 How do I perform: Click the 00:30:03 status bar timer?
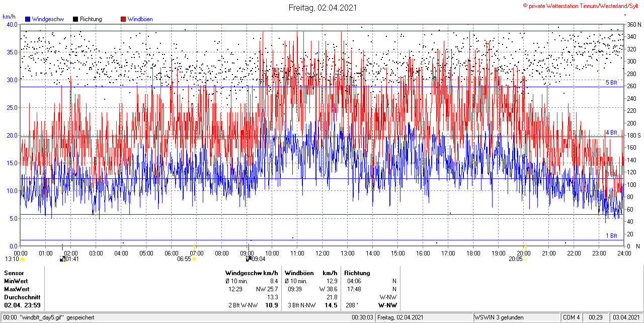363,317
